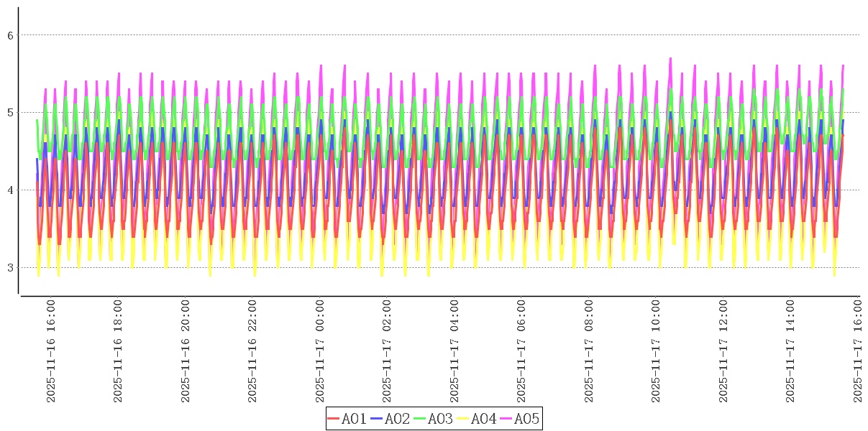Image resolution: width=868 pixels, height=431 pixels.
Task: Select the A05 legend text label
Action: pyautogui.click(x=526, y=419)
